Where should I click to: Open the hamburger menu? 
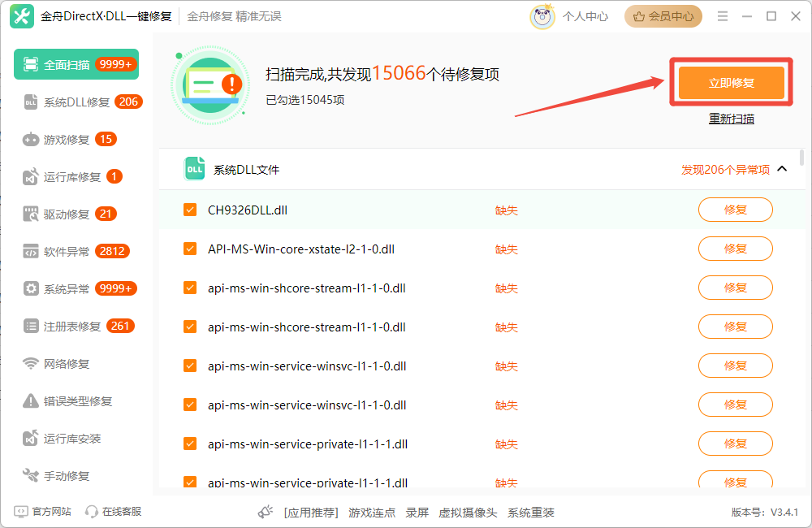click(x=722, y=15)
